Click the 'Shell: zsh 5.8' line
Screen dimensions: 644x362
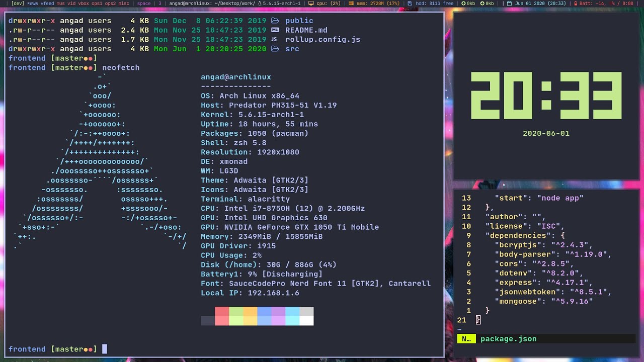pos(233,143)
